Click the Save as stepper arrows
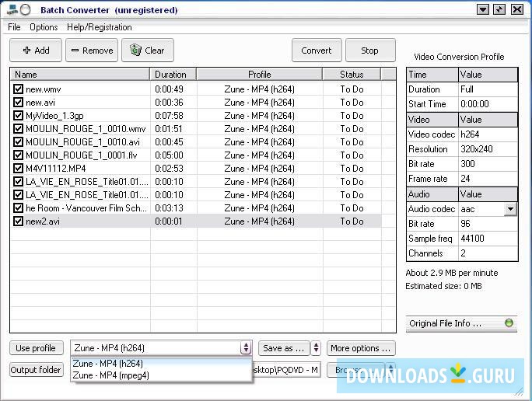The image size is (532, 401). coord(316,348)
